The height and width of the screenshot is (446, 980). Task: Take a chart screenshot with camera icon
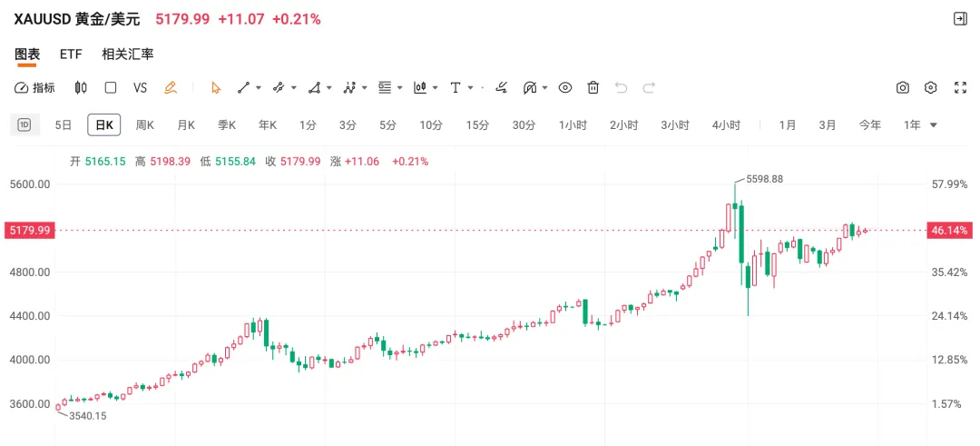[903, 88]
